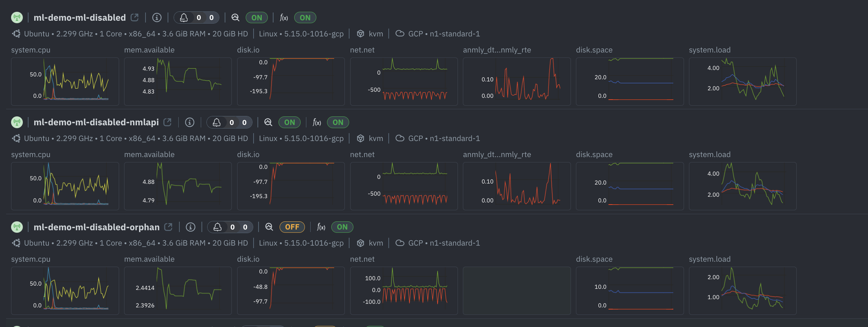Click the anmly_dt...nmly_rte chart title
868x327 pixels.
pos(497,50)
